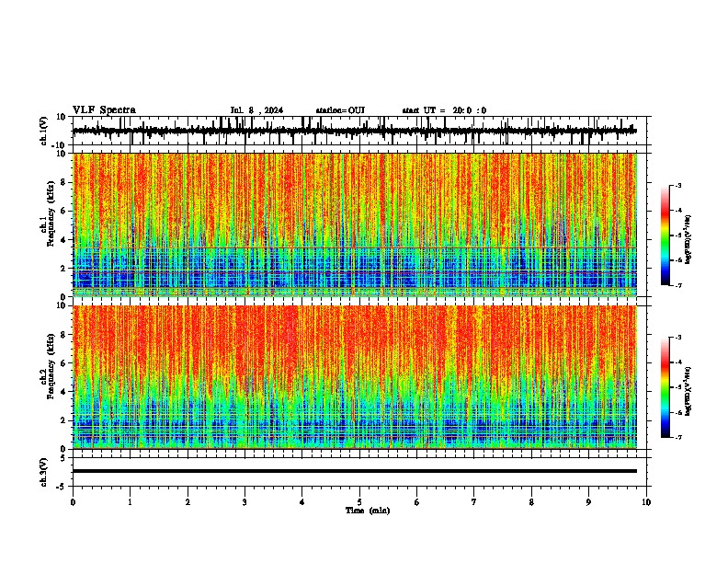Click the time axis tick label "5"
The width and height of the screenshot is (728, 563).
(x=359, y=502)
